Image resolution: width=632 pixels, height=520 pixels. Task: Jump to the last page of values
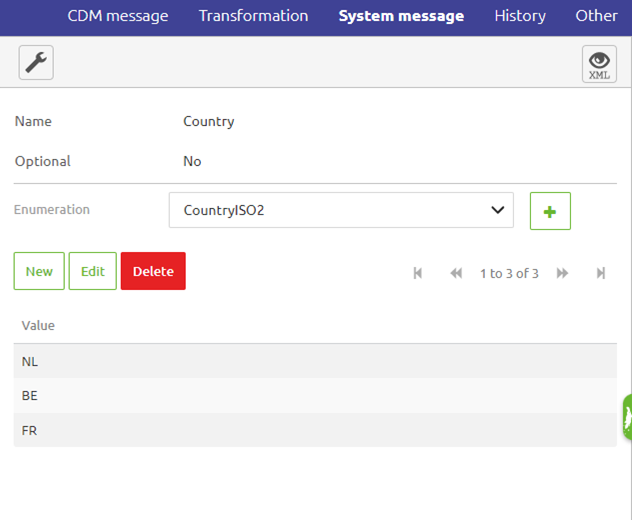point(601,273)
